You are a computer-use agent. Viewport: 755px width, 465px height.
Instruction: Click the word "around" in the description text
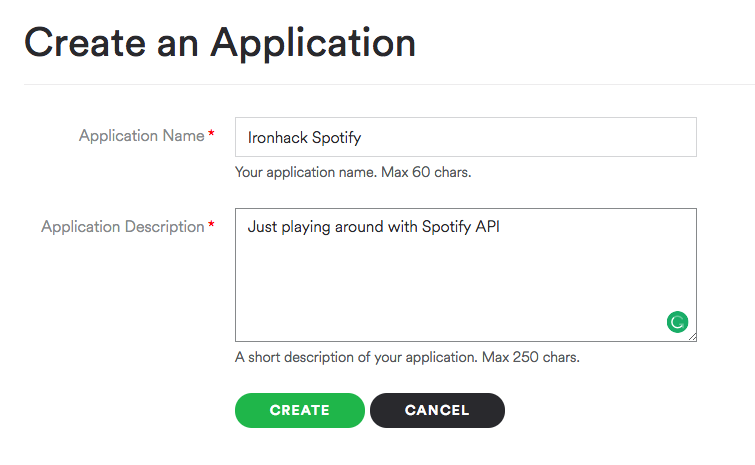pyautogui.click(x=363, y=227)
